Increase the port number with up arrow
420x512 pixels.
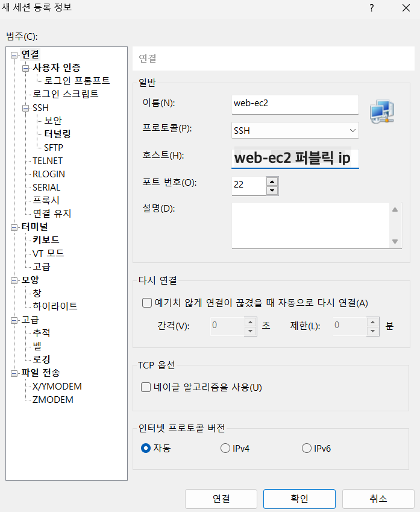click(x=272, y=182)
